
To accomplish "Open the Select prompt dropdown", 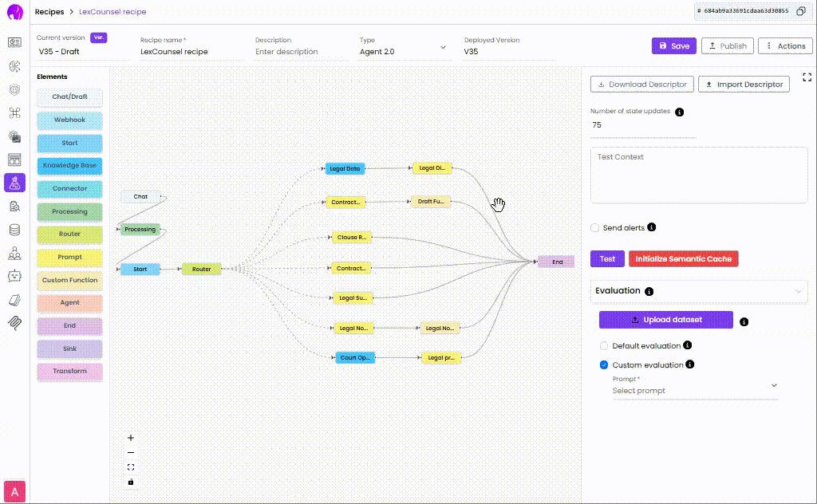I will 694,391.
